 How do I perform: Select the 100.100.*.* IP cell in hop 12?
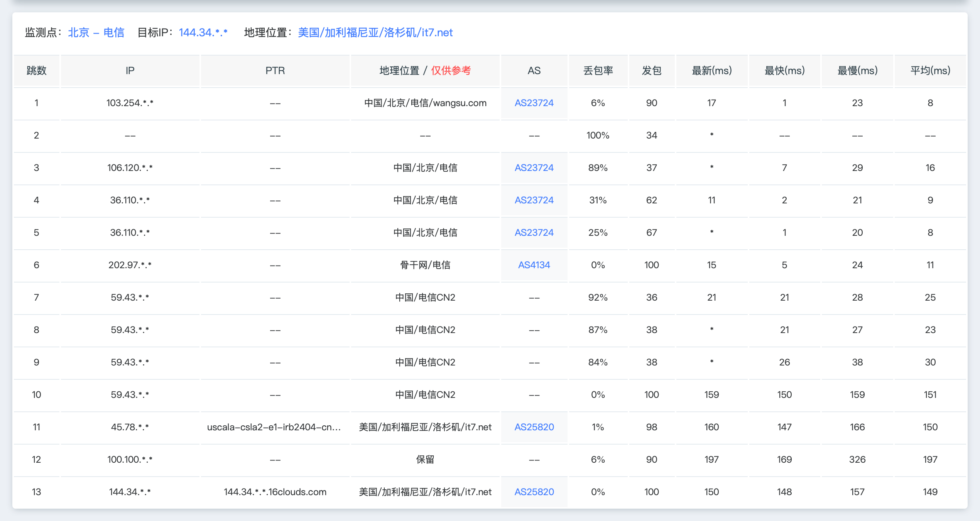(130, 460)
